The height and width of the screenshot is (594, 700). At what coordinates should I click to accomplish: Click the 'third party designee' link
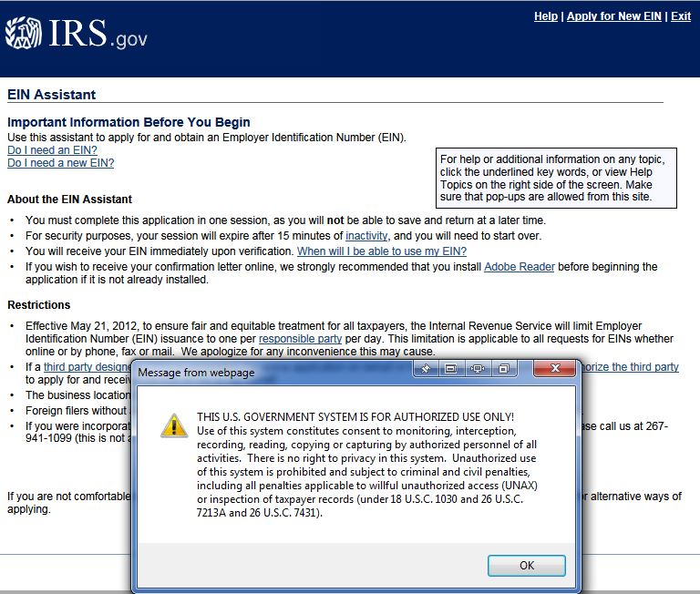(87, 367)
